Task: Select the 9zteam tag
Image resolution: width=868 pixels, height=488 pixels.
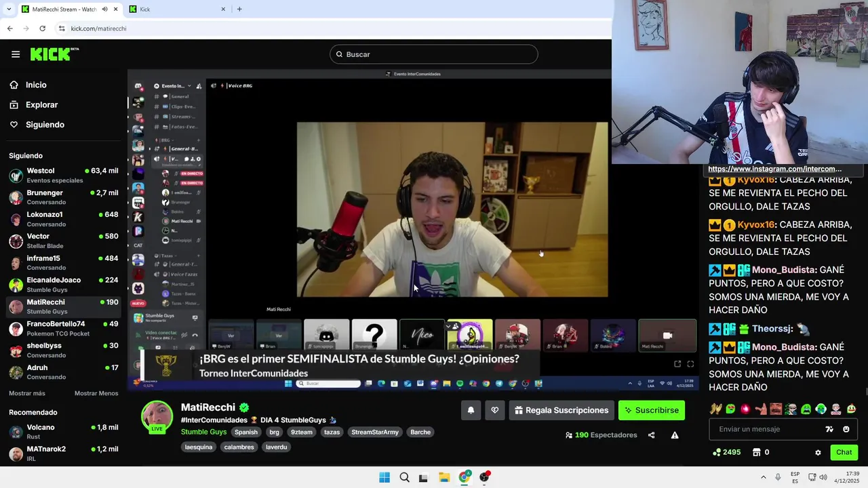Action: (302, 432)
